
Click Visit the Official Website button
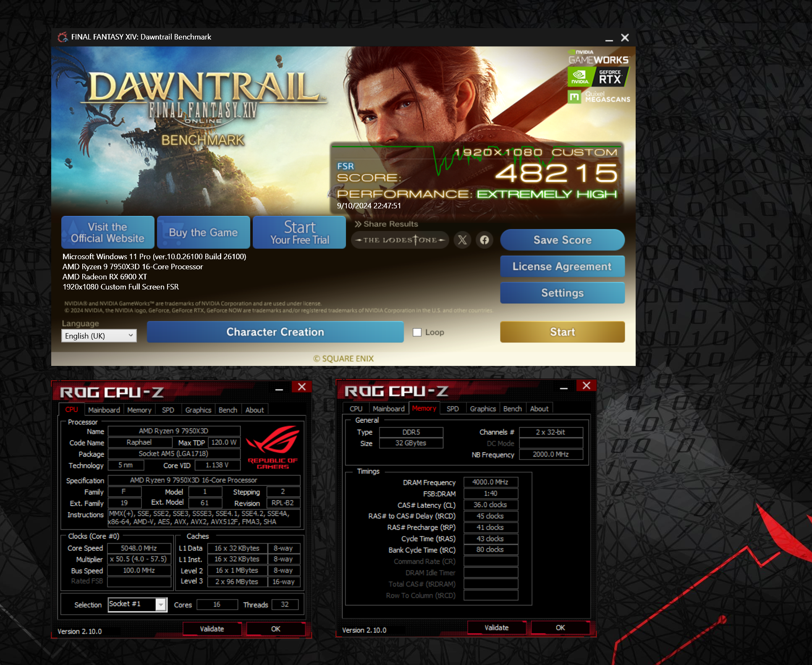(107, 232)
